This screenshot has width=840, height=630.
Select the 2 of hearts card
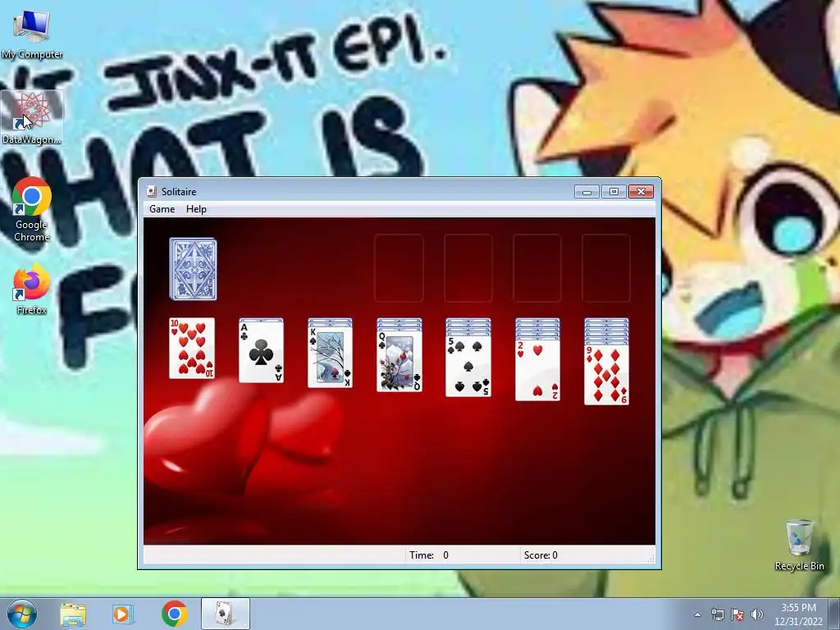(x=537, y=370)
